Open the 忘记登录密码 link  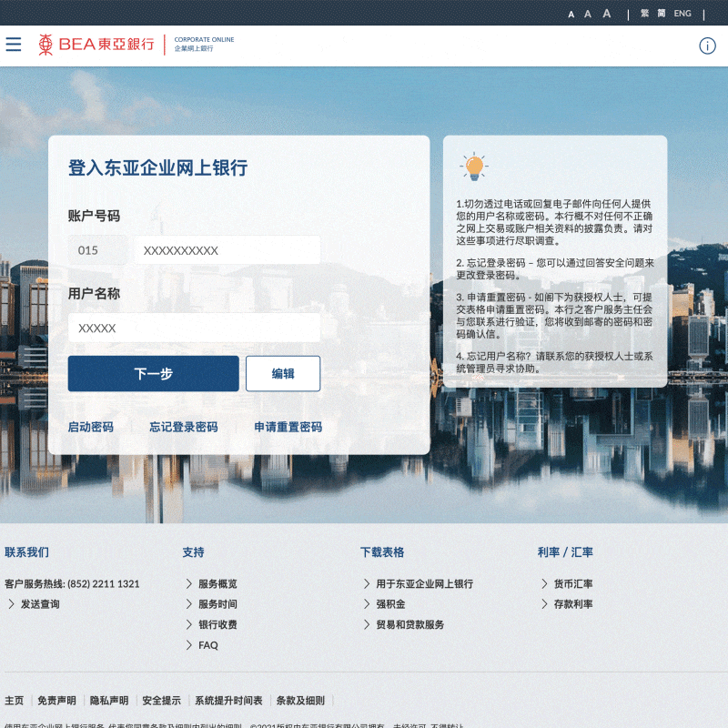tap(184, 427)
